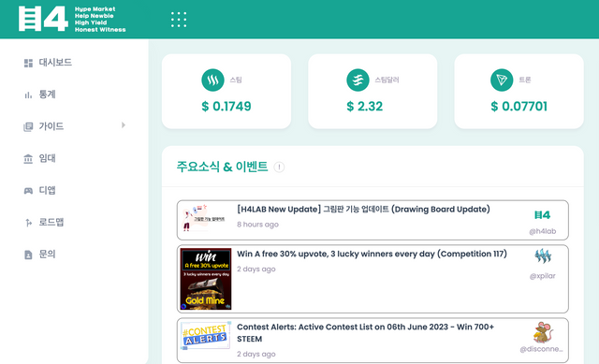Open the H4LAB New Update Drawing Board post
Image resolution: width=599 pixels, height=364 pixels.
pyautogui.click(x=363, y=210)
